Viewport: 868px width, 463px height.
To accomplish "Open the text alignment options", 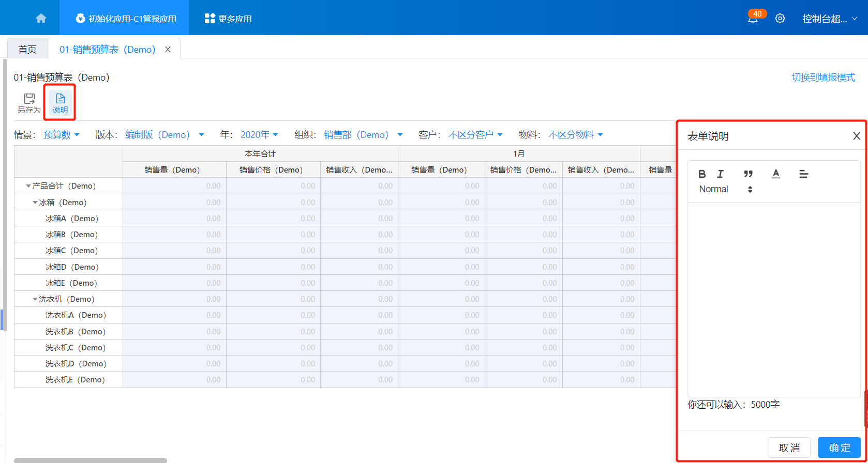I will (803, 174).
